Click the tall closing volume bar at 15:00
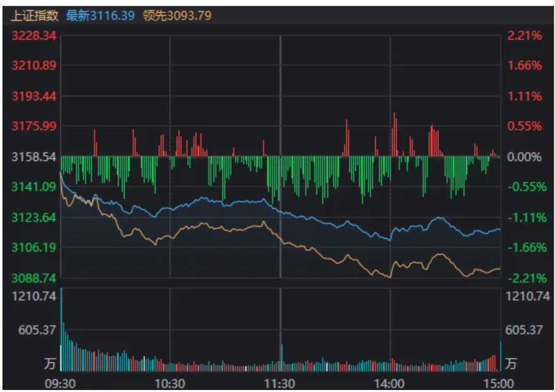 pos(500,356)
